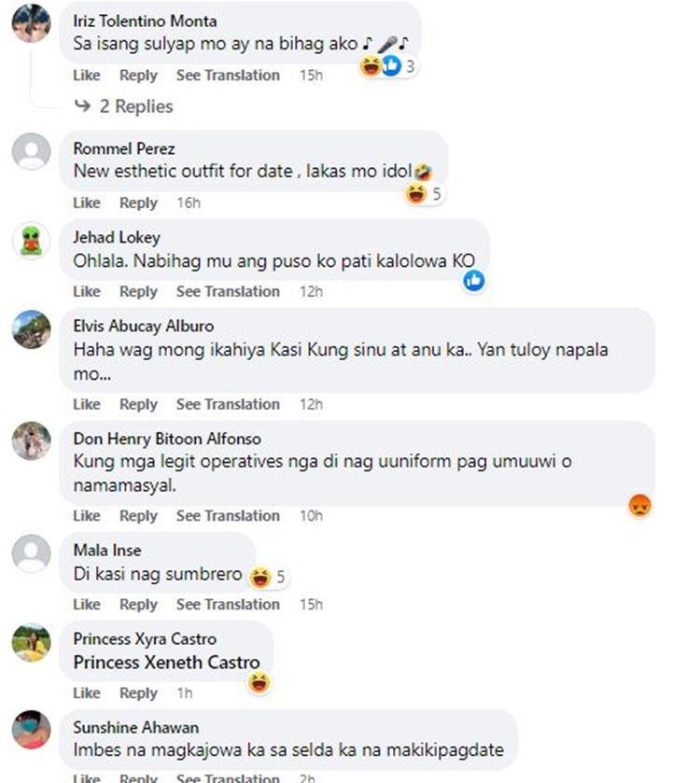Viewport: 700px width, 783px height.
Task: Click angry reaction on Don Henry's comment
Action: tap(639, 505)
